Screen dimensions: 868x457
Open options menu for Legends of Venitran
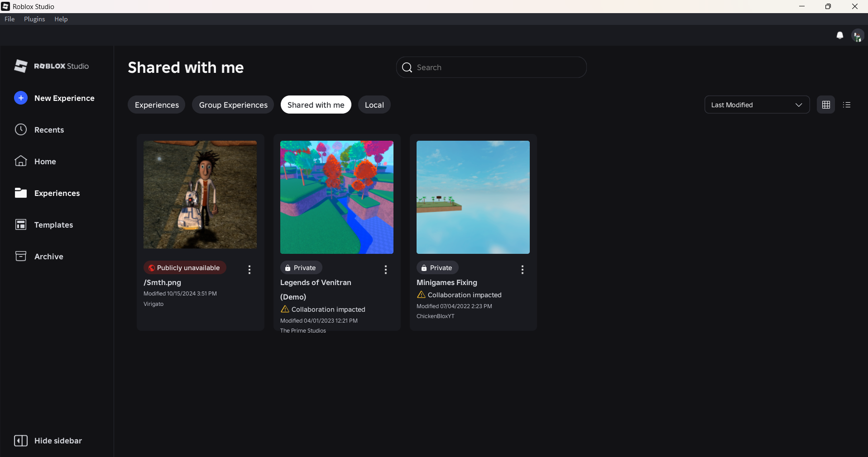coord(386,270)
